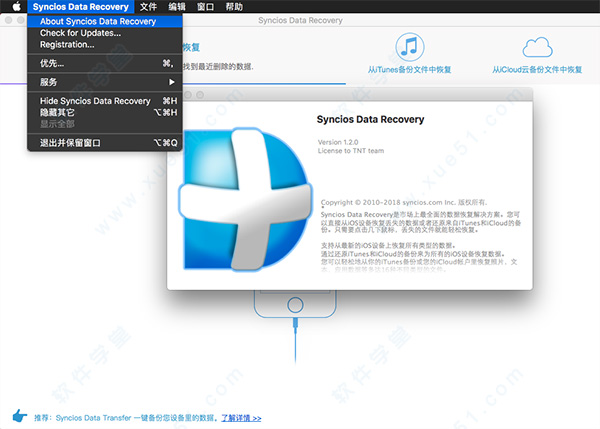Click the main window title bar text
This screenshot has width=600, height=429.
tap(300, 20)
